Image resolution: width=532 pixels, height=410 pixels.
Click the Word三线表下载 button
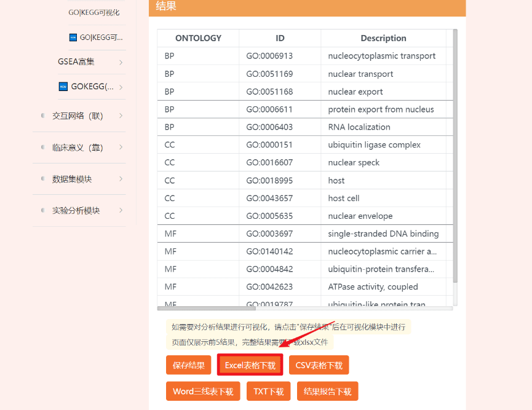[202, 392]
